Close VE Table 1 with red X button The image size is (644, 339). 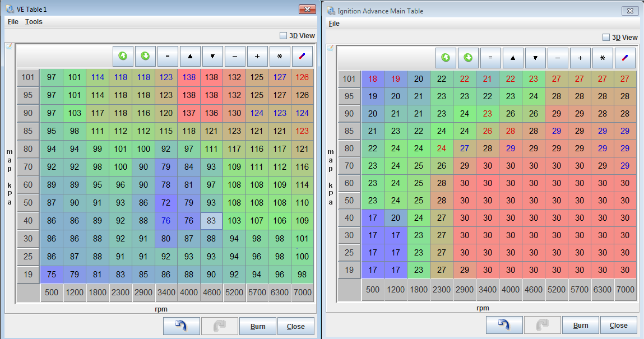click(x=307, y=8)
